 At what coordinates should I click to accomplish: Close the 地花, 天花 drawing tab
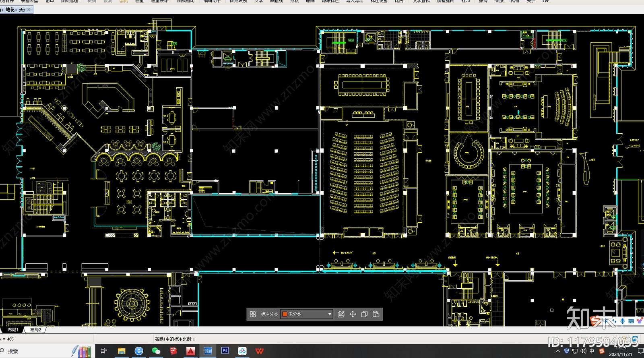coord(29,10)
